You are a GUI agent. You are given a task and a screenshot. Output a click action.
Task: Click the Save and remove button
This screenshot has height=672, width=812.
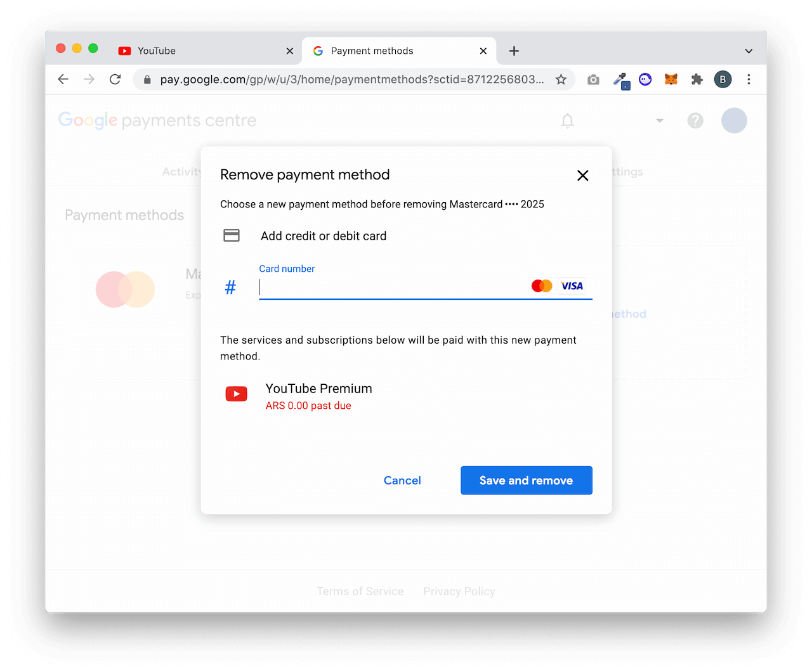point(526,481)
